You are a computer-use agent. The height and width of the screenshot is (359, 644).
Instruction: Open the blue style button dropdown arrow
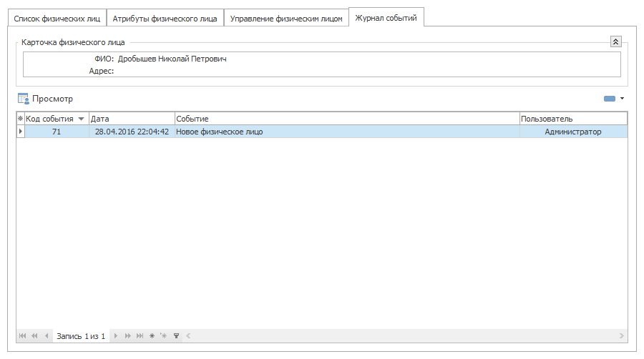point(623,99)
